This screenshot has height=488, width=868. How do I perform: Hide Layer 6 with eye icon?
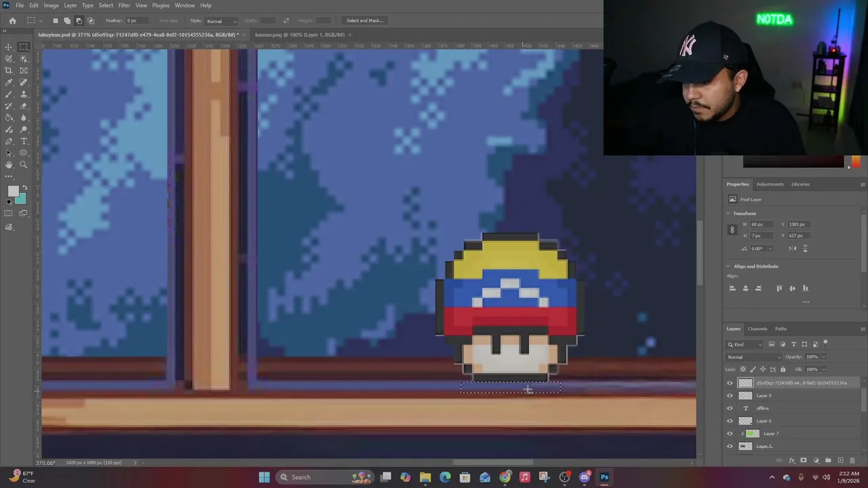[730, 421]
